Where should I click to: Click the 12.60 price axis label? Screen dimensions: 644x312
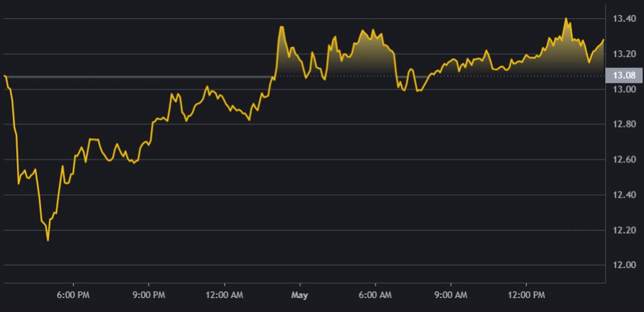[x=624, y=159]
